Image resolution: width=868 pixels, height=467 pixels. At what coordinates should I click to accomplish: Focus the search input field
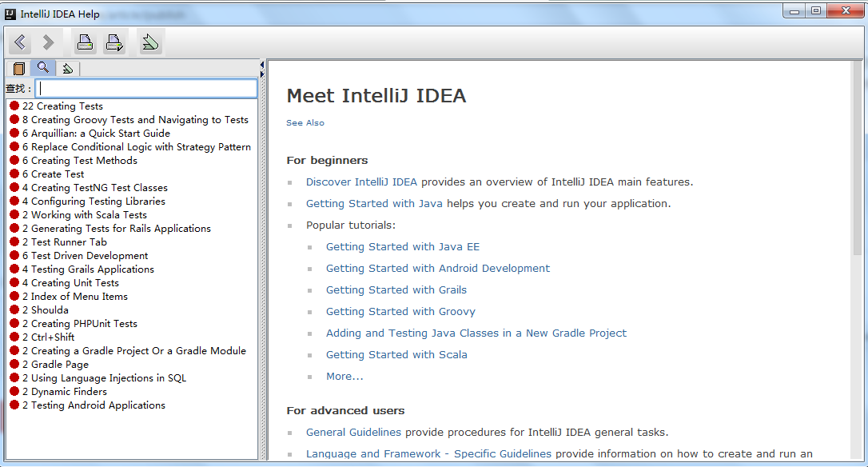147,89
